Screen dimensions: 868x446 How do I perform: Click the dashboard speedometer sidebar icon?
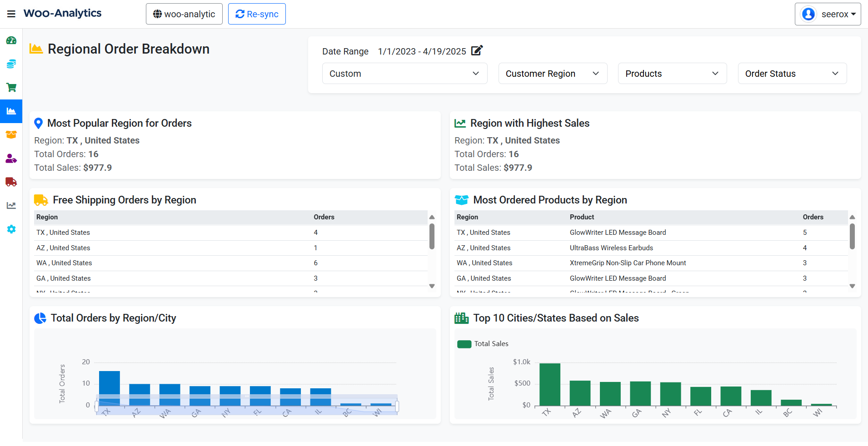coord(11,40)
